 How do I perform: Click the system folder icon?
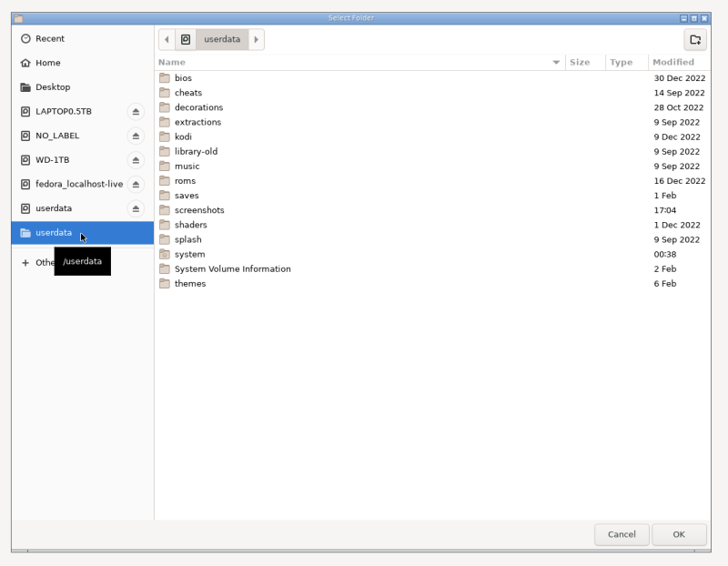[x=165, y=254]
